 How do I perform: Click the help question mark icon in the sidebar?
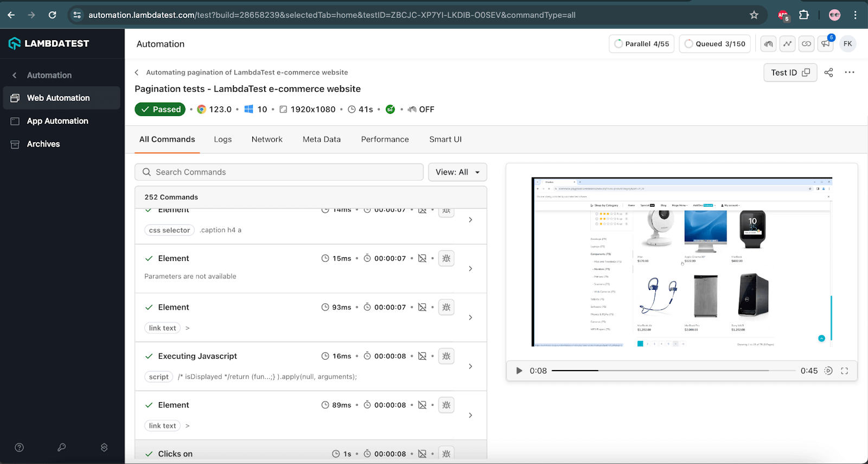20,448
